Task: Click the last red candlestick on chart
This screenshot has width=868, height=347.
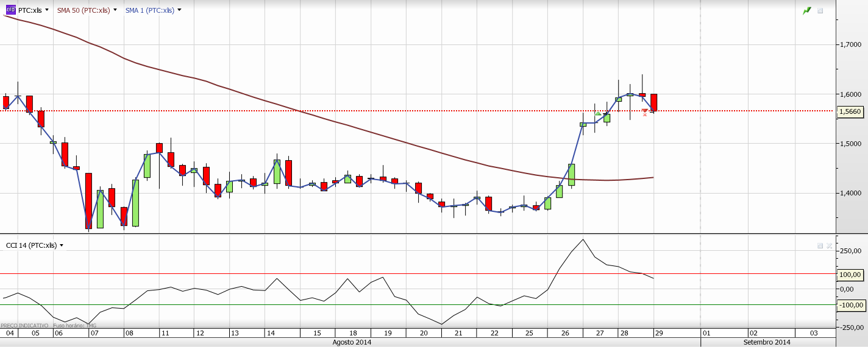Action: tap(653, 102)
